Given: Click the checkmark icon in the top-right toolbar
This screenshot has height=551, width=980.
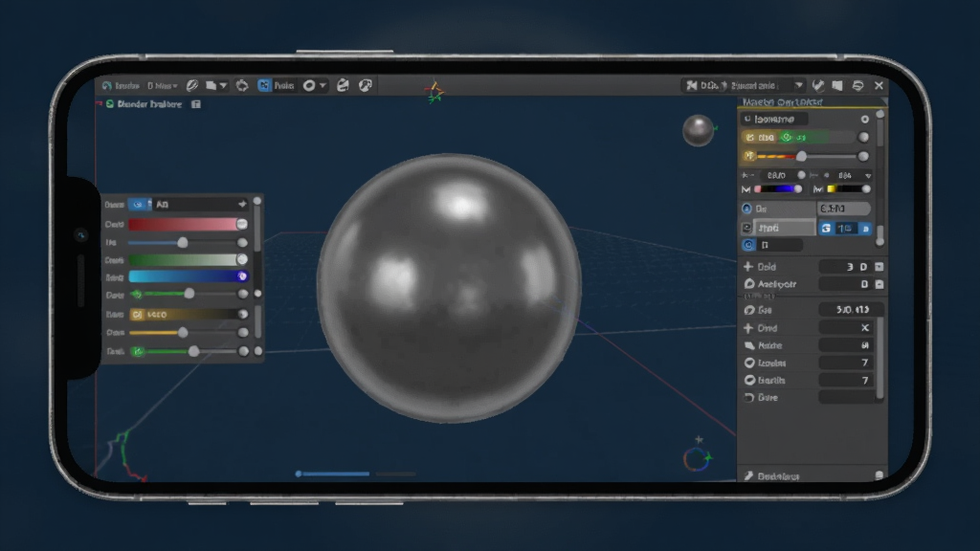Looking at the screenshot, I should 818,85.
